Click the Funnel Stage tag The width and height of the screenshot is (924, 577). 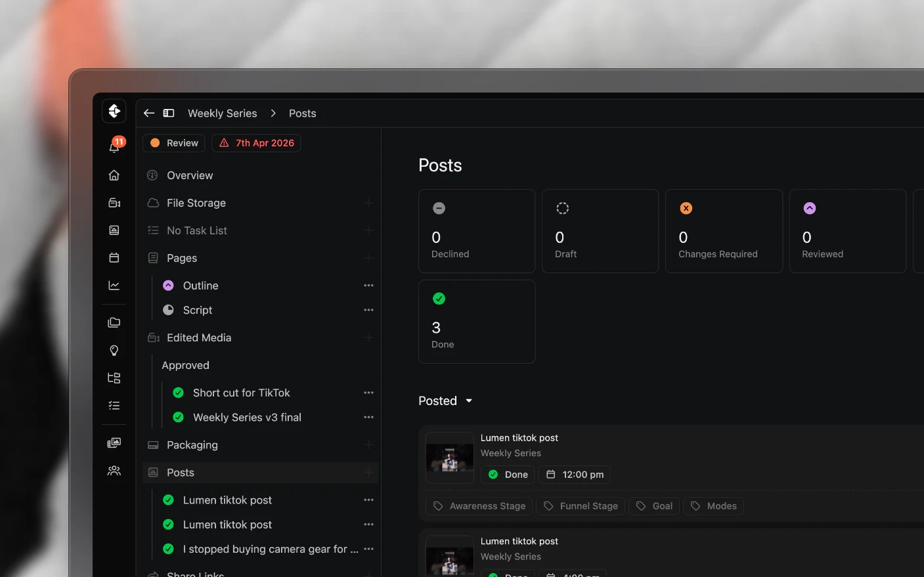click(581, 506)
